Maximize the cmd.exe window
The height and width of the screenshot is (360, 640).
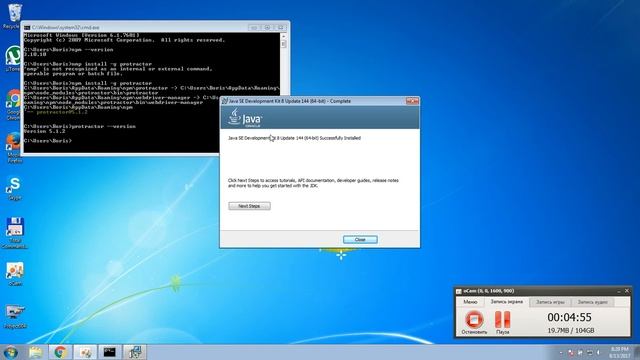coord(267,27)
